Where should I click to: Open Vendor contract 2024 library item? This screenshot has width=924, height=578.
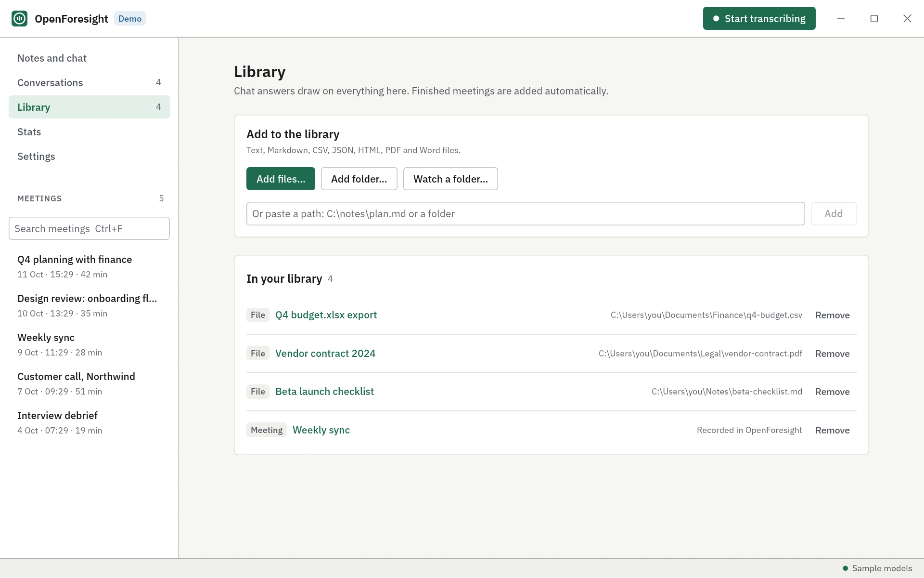(x=325, y=354)
